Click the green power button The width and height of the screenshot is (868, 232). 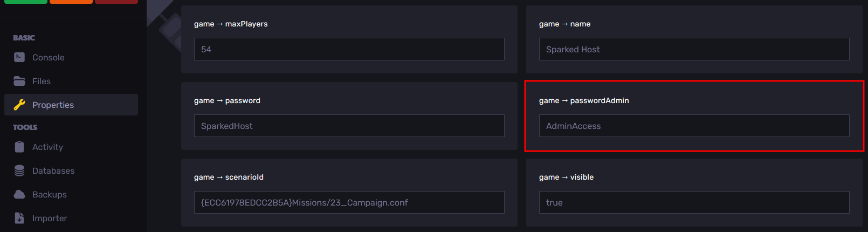pos(26,2)
